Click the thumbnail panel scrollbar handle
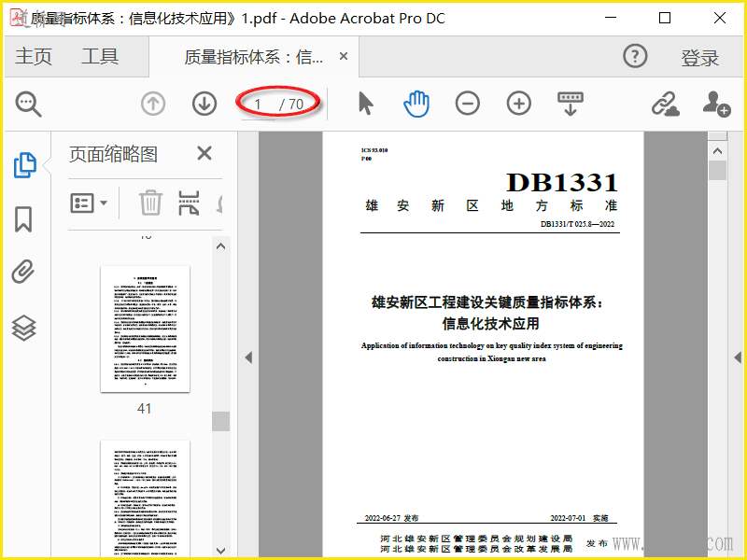The width and height of the screenshot is (747, 560). pos(220,421)
